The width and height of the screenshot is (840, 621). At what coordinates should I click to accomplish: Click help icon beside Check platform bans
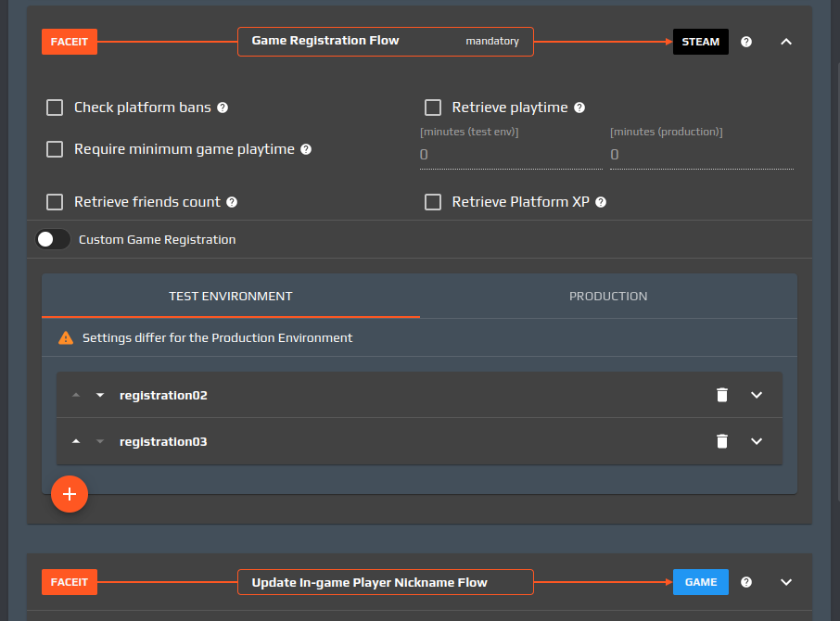[x=223, y=108]
